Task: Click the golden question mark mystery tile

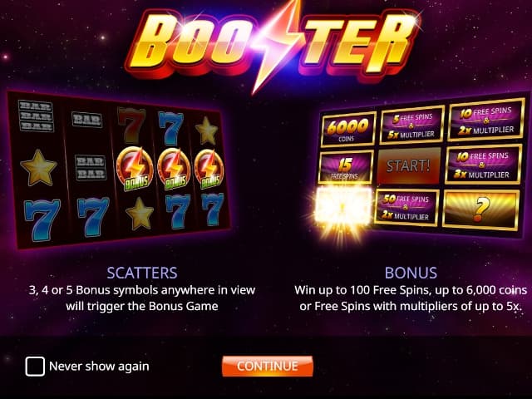Action: click(480, 210)
